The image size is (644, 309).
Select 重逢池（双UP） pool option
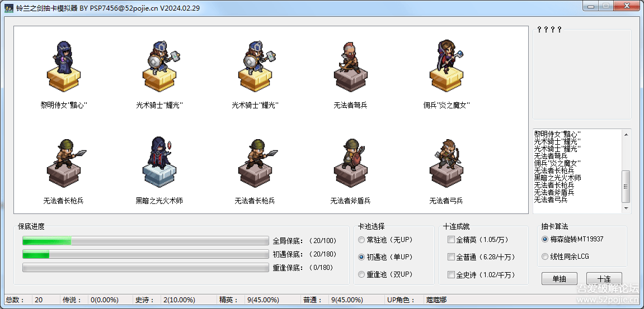click(x=386, y=274)
